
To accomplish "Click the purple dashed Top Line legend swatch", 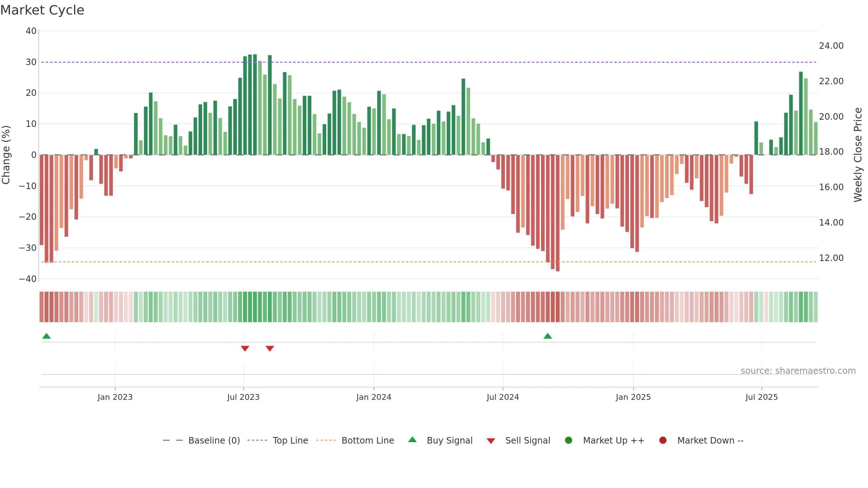I will click(x=257, y=440).
